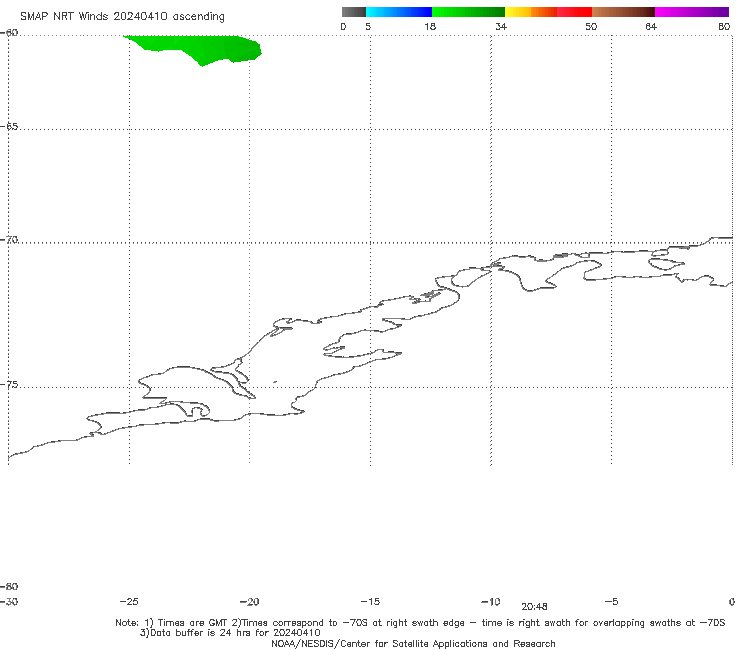Screen dimensions: 740x650
Task: Click the yellow-orange segment of the color bar
Action: tap(530, 12)
